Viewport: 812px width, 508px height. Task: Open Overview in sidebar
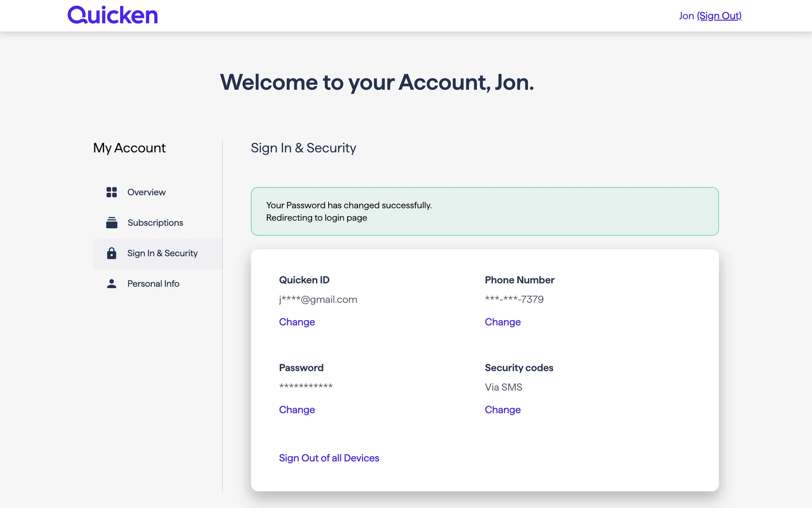pos(146,192)
